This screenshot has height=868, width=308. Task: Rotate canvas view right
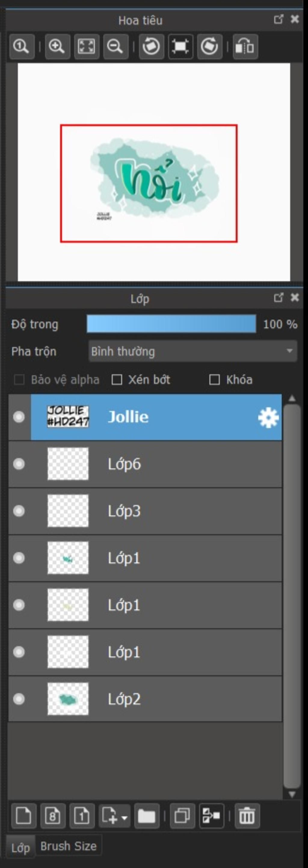click(x=209, y=46)
